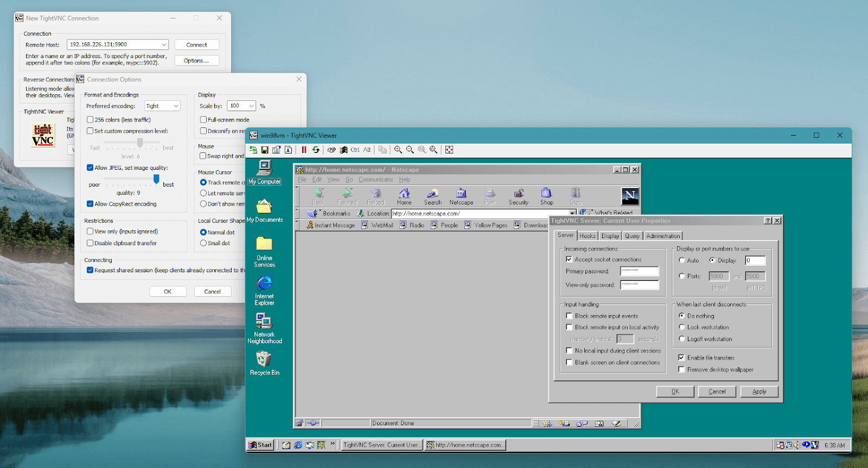868x468 pixels.
Task: Enable 256 colors (less traffic) checkbox
Action: pyautogui.click(x=90, y=120)
